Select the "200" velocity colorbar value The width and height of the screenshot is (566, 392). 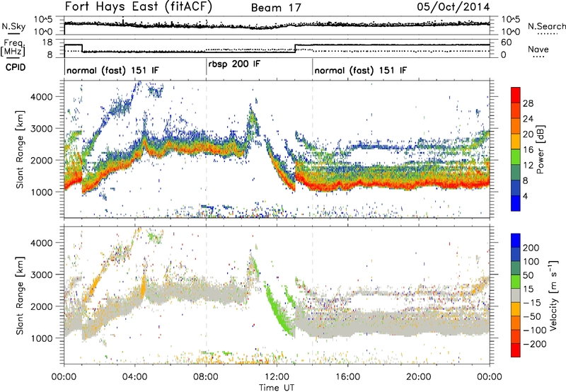(x=531, y=248)
